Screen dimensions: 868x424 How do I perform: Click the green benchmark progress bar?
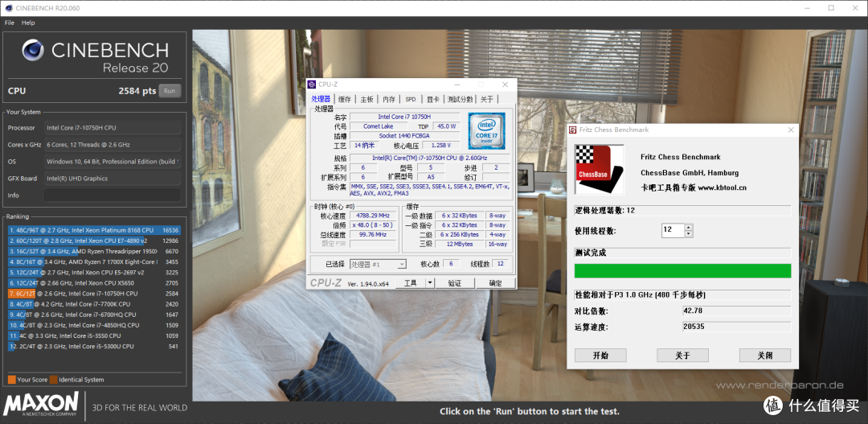(x=682, y=271)
